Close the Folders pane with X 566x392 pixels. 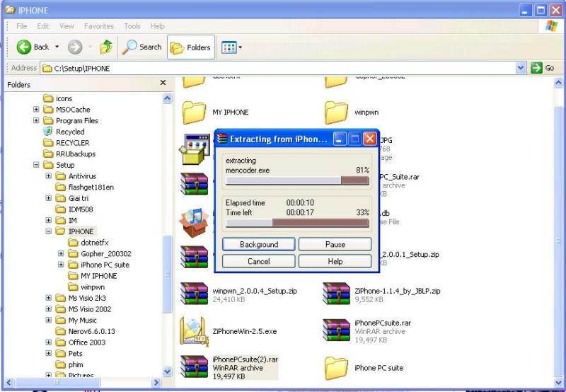(x=163, y=83)
